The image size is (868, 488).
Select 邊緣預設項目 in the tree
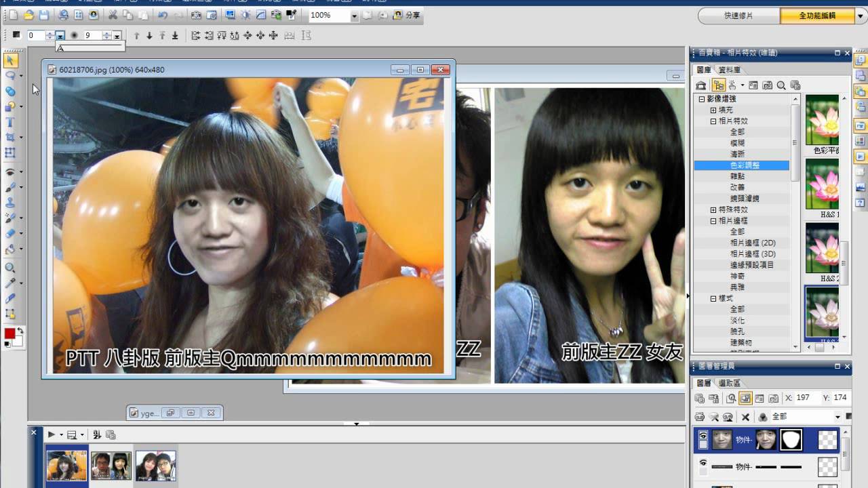(751, 265)
